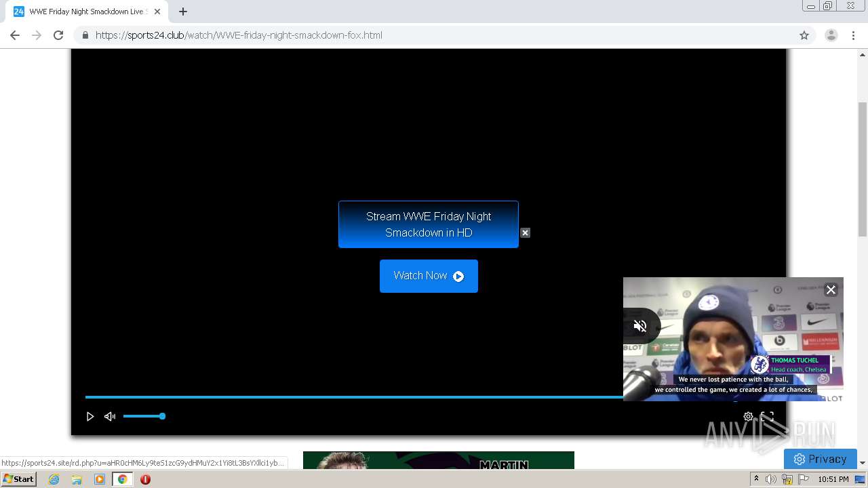Click the floating Thomas Tuchel video
This screenshot has width=868, height=488.
tap(733, 339)
